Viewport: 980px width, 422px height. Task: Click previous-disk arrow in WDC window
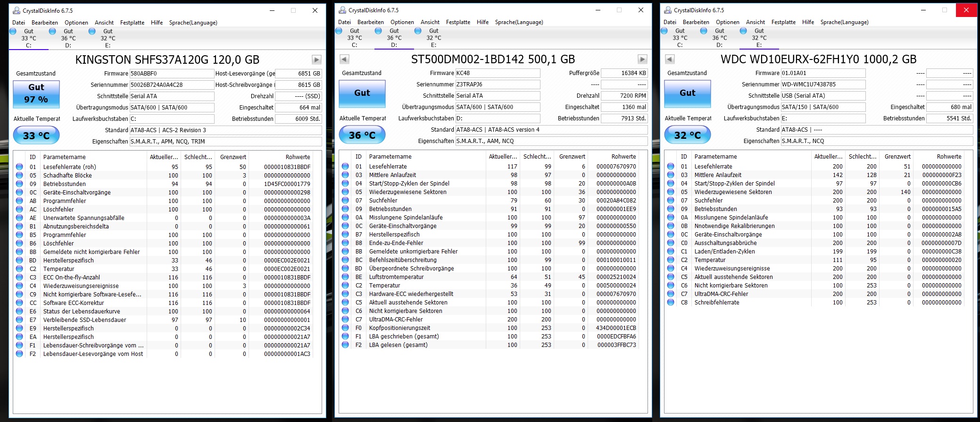click(670, 59)
